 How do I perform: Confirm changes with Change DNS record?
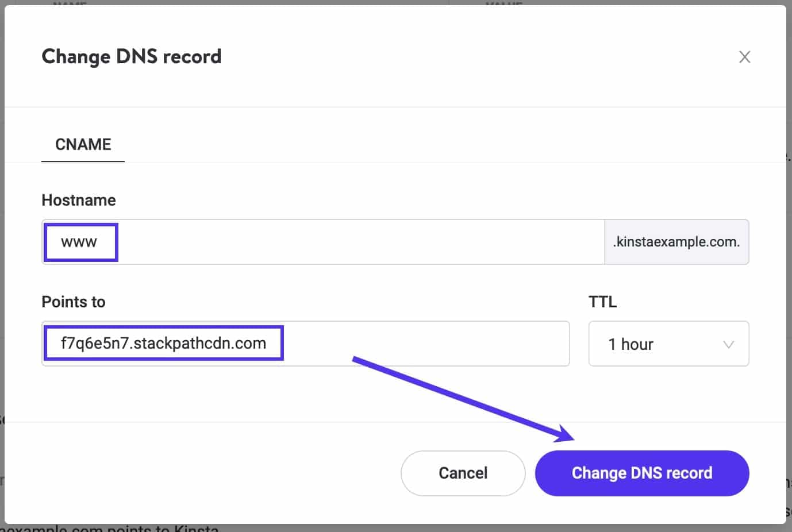[641, 473]
